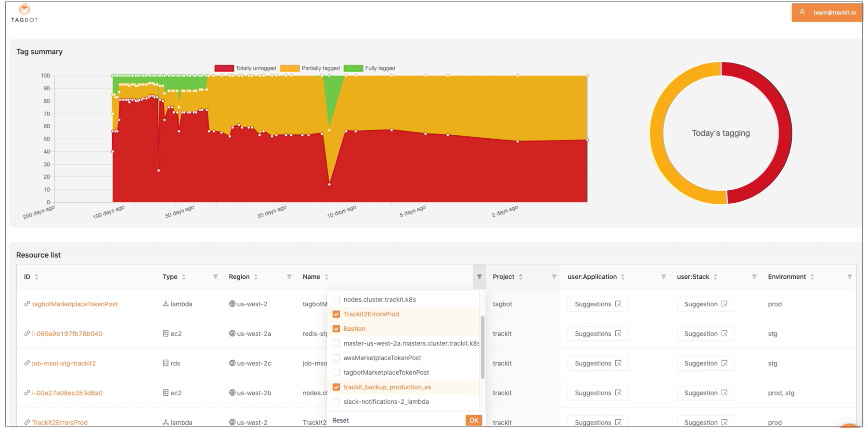The width and height of the screenshot is (868, 428).
Task: Sort the Environment column
Action: 812,277
